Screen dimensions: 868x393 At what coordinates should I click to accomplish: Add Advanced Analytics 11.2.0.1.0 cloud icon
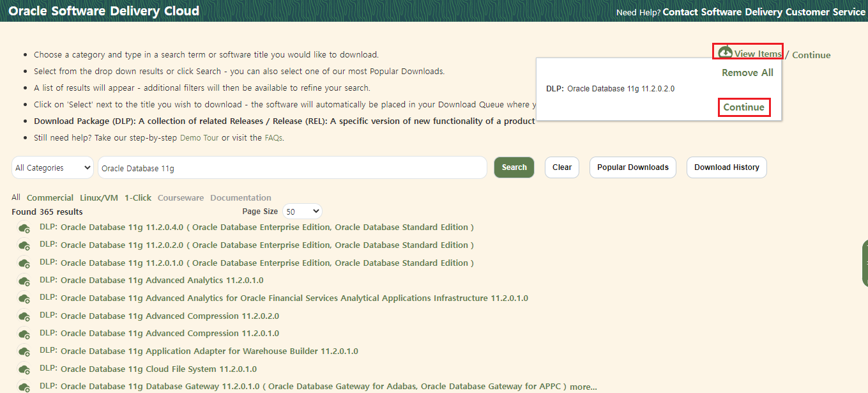pos(24,281)
